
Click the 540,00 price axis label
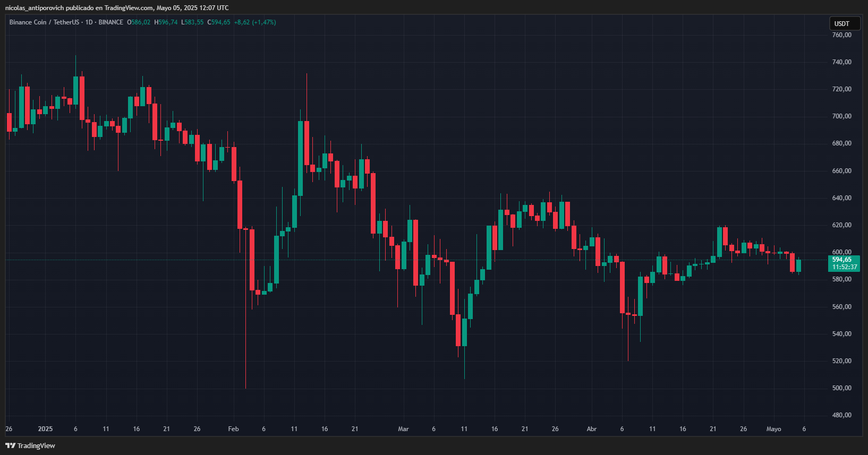[841, 334]
